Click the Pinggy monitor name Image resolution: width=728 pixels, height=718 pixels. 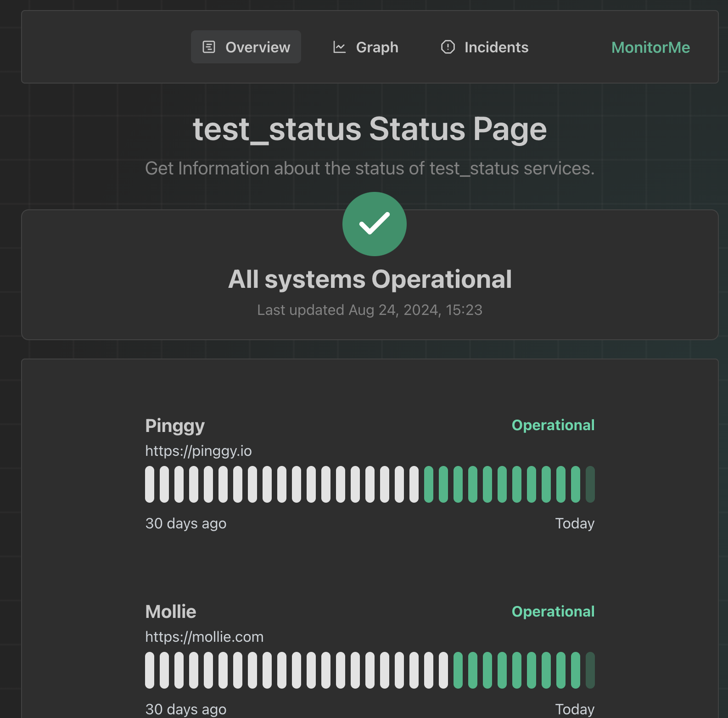[175, 426]
